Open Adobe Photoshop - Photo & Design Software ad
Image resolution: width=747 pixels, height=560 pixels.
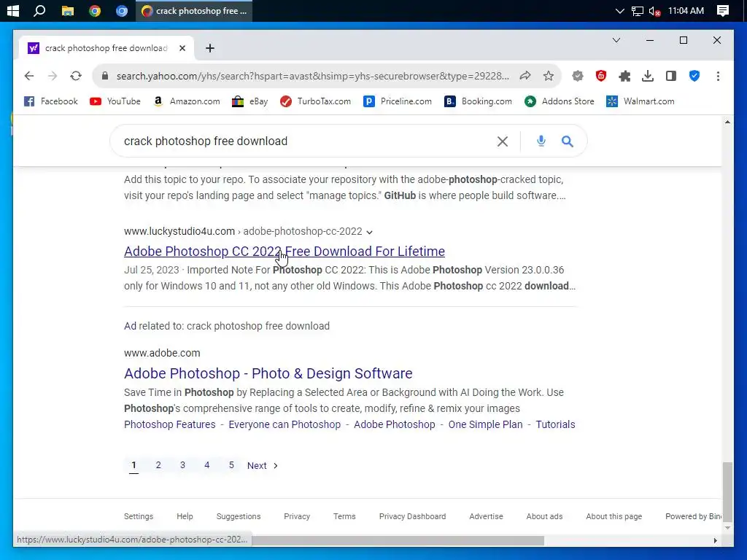[268, 373]
